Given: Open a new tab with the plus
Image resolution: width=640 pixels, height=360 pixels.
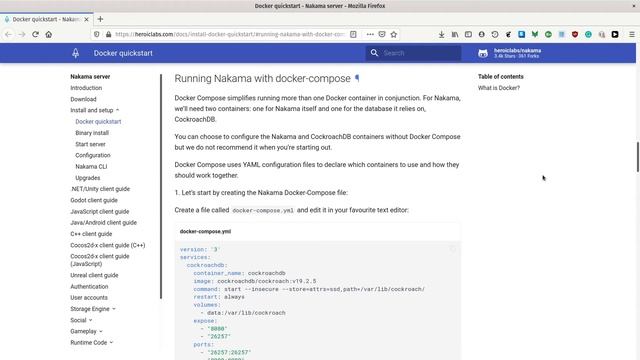Looking at the screenshot, I should [x=100, y=19].
